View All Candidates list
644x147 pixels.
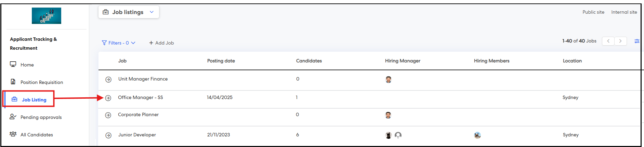36,135
